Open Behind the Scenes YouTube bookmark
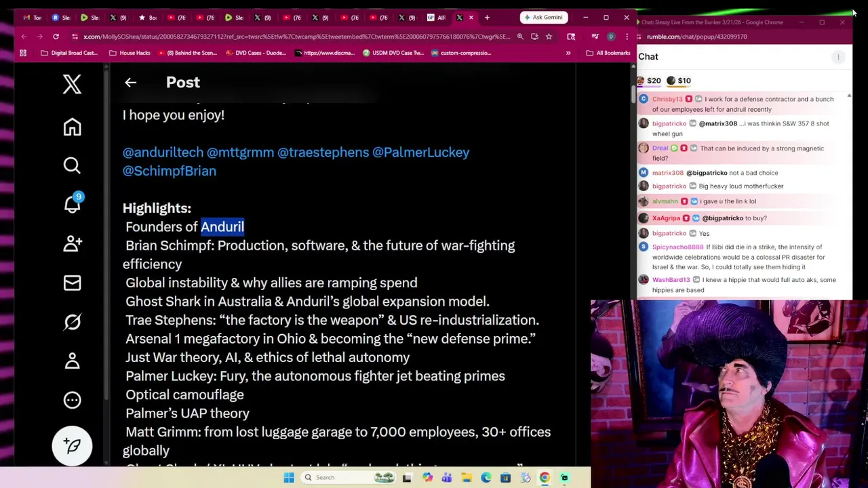The image size is (868, 488). pos(186,53)
